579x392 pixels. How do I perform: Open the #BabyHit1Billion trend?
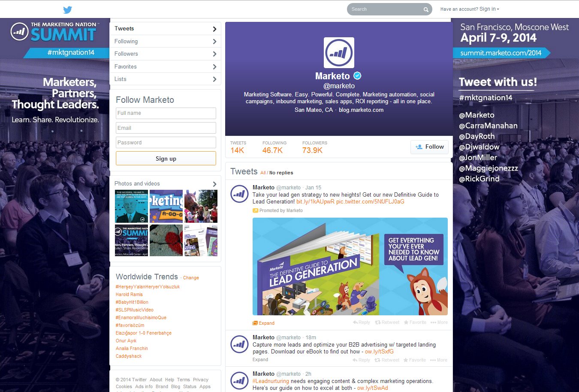(x=132, y=302)
